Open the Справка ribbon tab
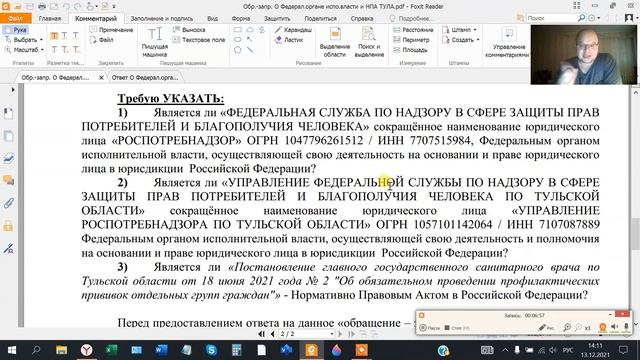Image resolution: width=640 pixels, height=360 pixels. tap(362, 18)
